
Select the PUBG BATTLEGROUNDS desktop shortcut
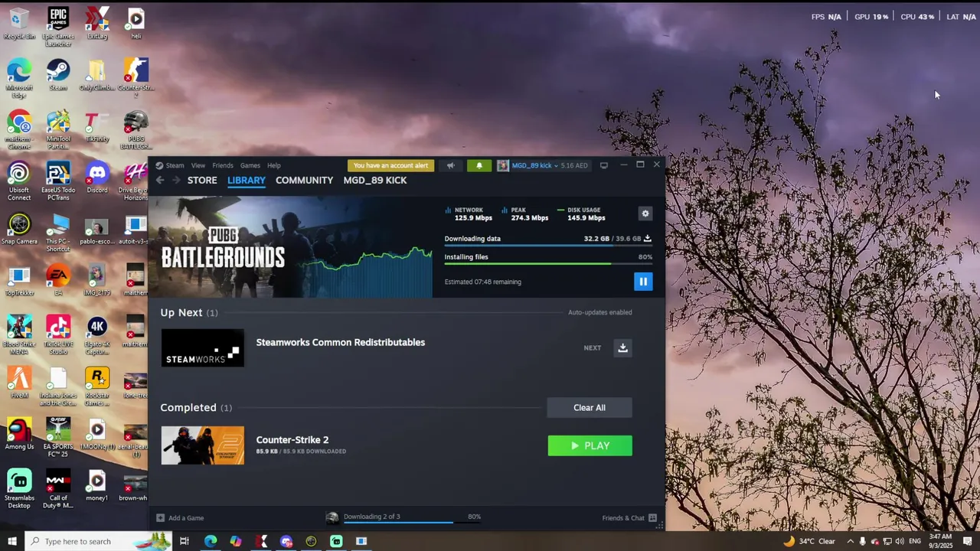click(x=136, y=130)
